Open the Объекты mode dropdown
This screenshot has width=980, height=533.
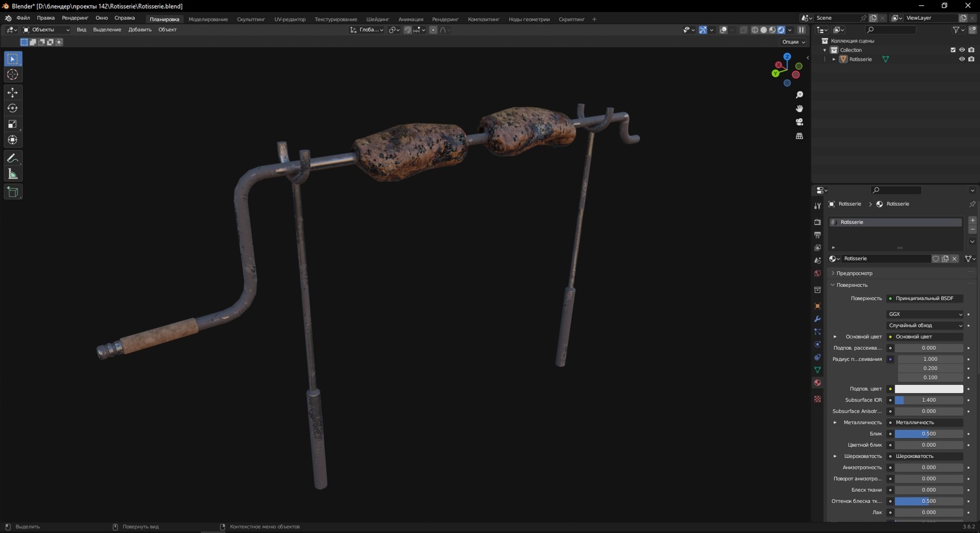[x=46, y=30]
